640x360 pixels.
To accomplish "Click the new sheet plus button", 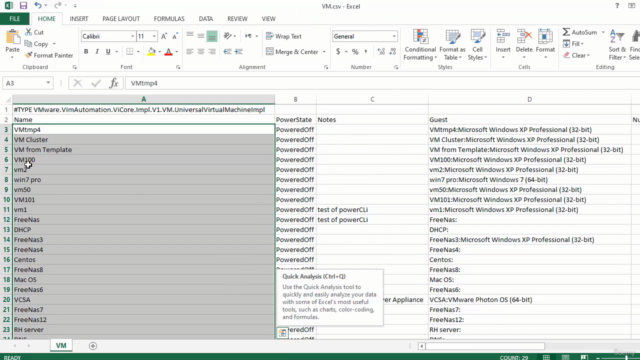I will [93, 346].
